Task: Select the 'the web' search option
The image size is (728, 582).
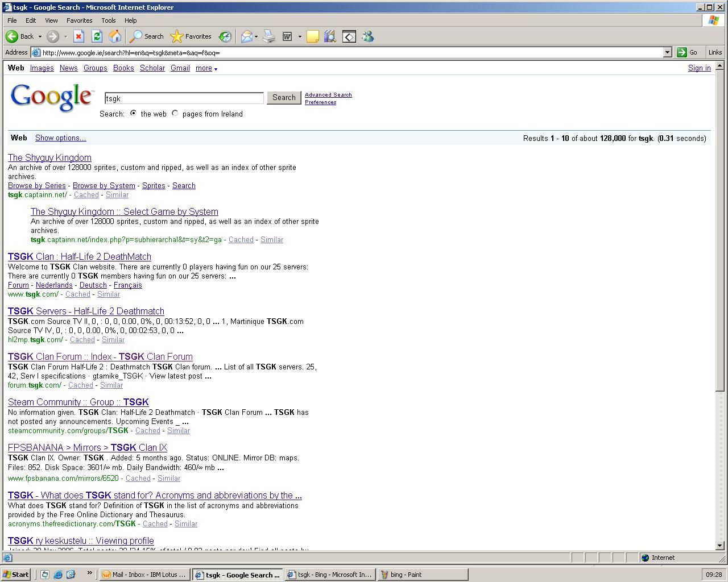Action: point(133,113)
